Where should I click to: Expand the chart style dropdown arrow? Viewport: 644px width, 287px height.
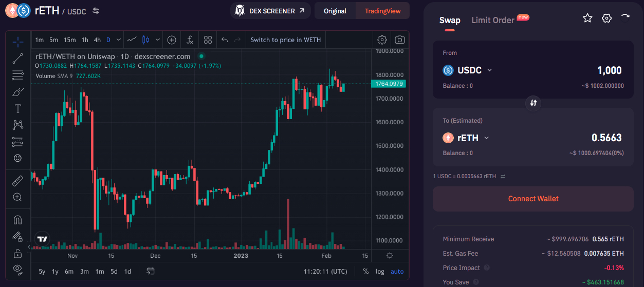tap(157, 40)
